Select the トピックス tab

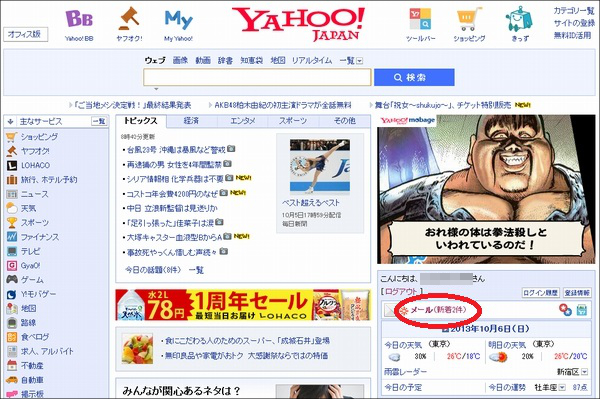coord(141,121)
